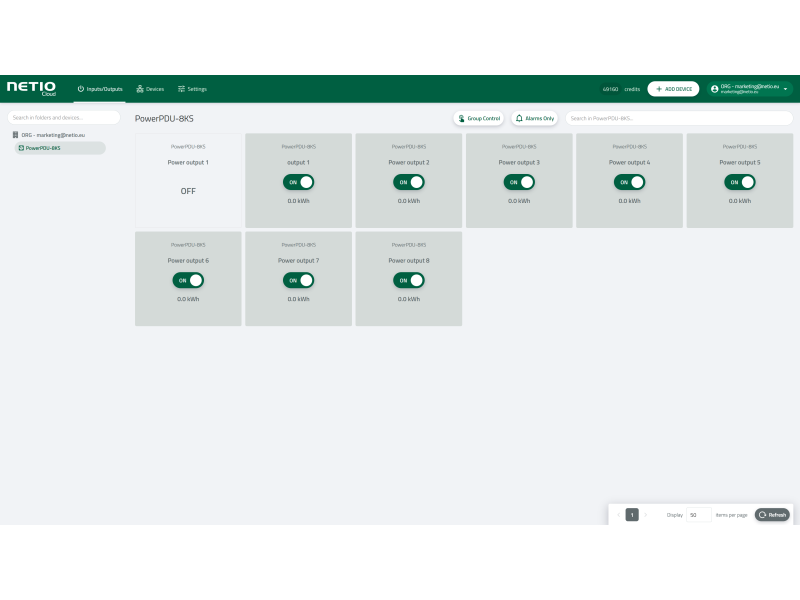Click the Group Control button
This screenshot has width=800, height=600.
[479, 118]
